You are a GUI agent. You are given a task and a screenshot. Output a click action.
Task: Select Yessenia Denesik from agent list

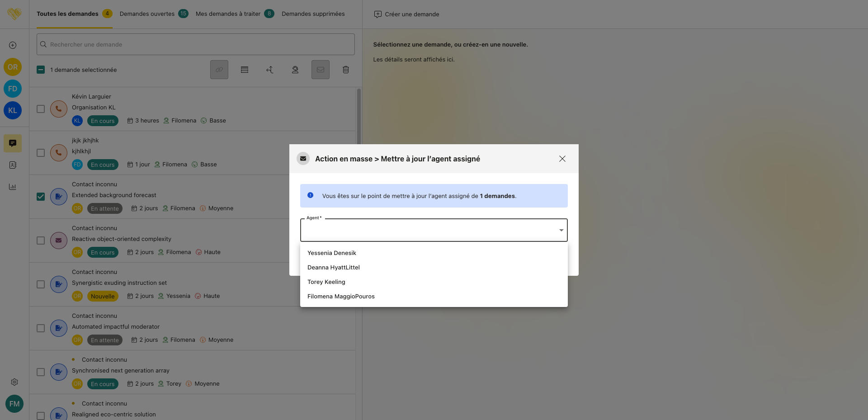tap(332, 253)
